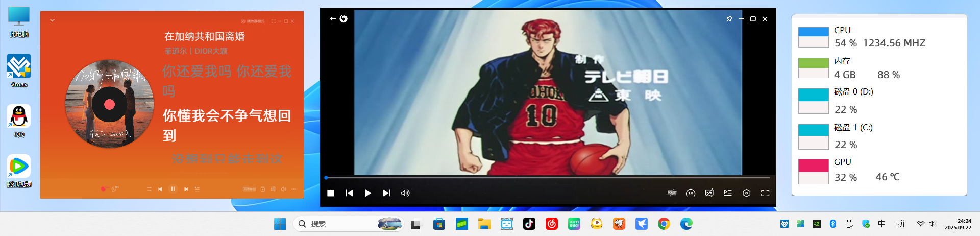Click the NVIDIA tray icon
Image resolution: width=980 pixels, height=236 pixels.
pos(817,224)
